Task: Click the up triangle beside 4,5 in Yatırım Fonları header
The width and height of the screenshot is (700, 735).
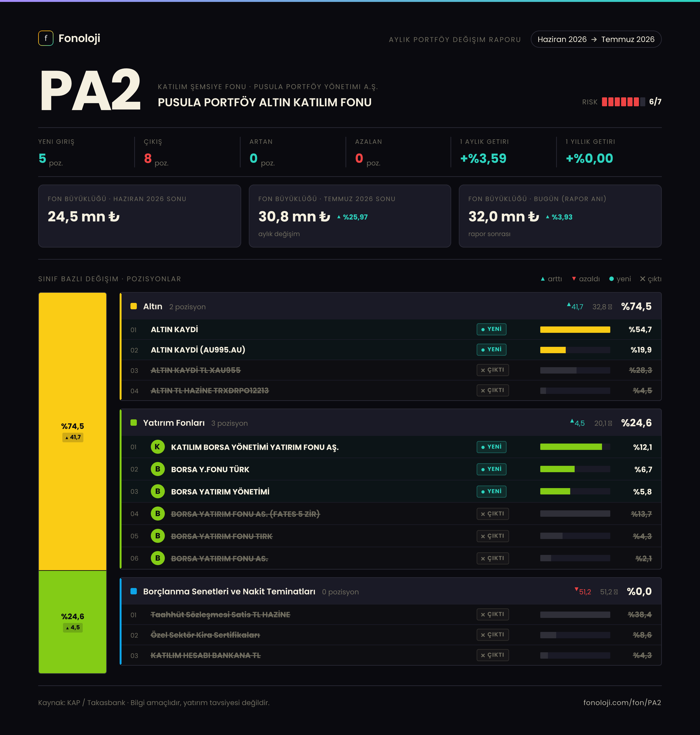Action: [x=572, y=421]
